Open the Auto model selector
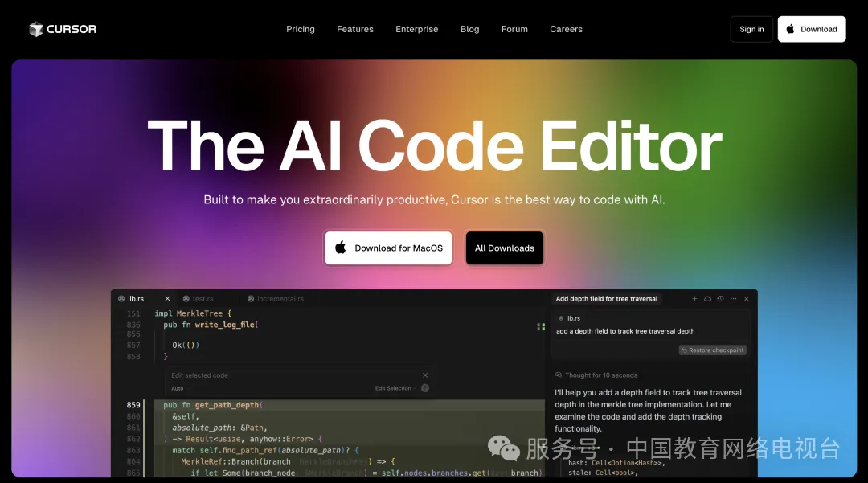The width and height of the screenshot is (868, 483). pos(177,388)
